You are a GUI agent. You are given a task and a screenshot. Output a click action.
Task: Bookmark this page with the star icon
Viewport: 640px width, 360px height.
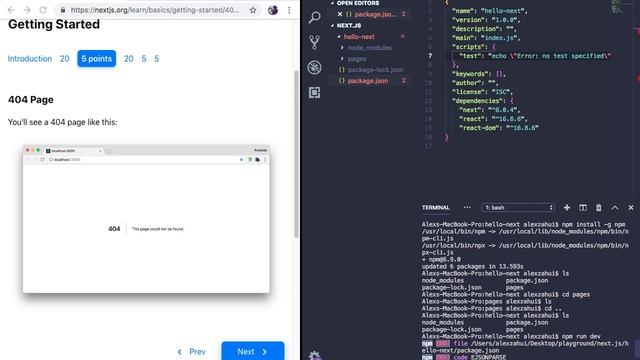tap(253, 10)
